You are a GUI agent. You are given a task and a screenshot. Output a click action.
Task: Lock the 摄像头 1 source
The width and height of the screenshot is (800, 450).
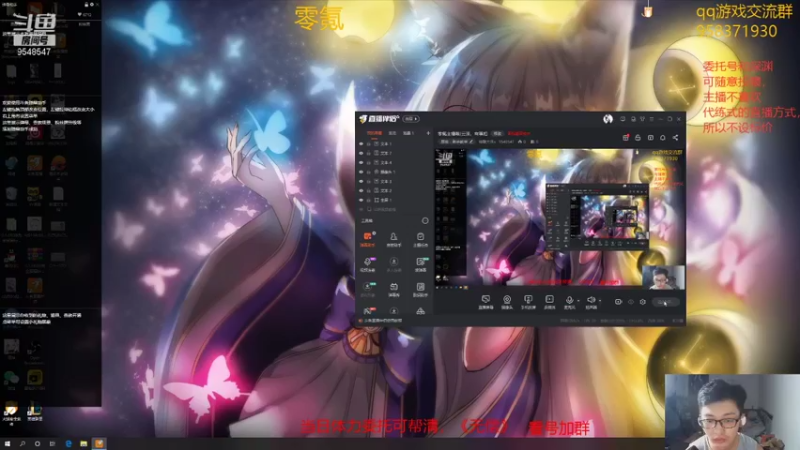369,172
